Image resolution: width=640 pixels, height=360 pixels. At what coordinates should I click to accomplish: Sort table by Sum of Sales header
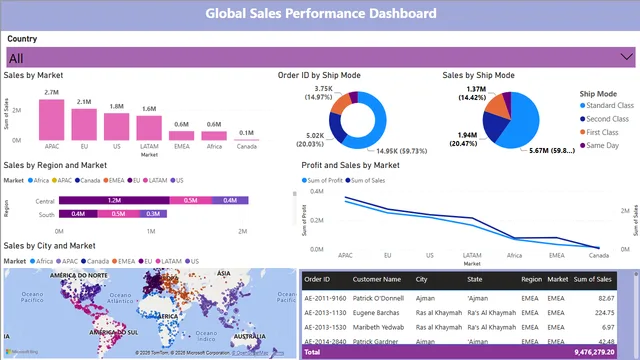[593, 280]
